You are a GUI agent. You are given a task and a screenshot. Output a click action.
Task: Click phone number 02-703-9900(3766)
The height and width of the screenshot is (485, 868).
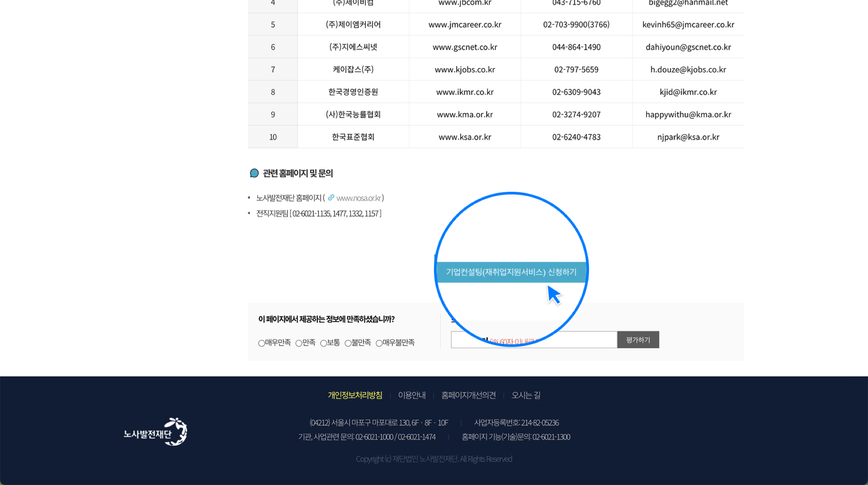(576, 24)
